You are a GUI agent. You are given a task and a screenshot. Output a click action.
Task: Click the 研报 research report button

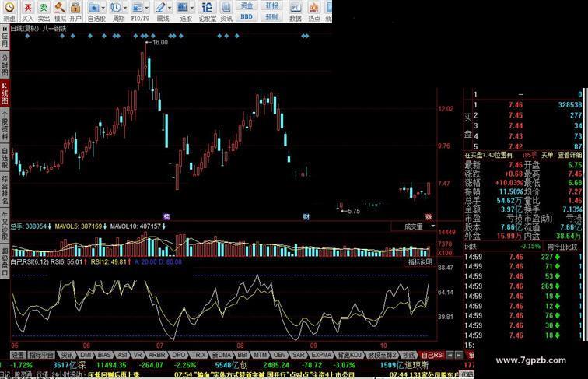point(272,5)
